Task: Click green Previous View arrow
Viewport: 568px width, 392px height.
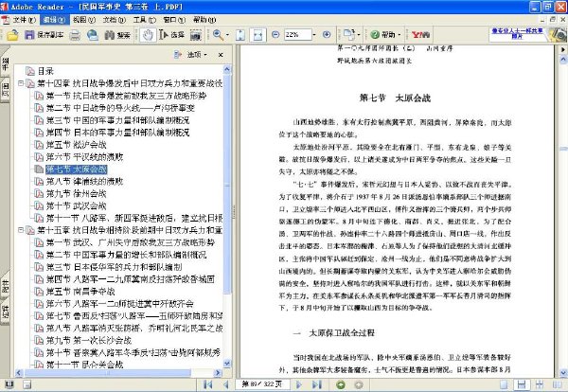Action: (x=341, y=384)
